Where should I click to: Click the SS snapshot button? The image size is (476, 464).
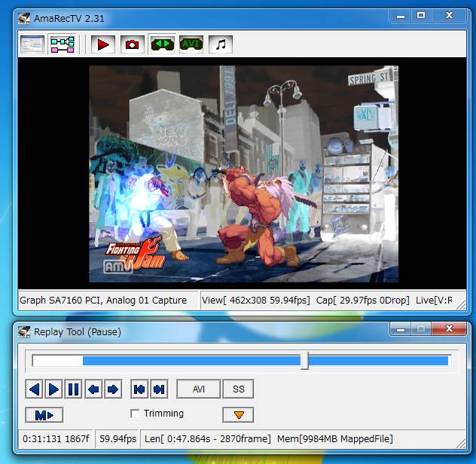click(x=238, y=389)
